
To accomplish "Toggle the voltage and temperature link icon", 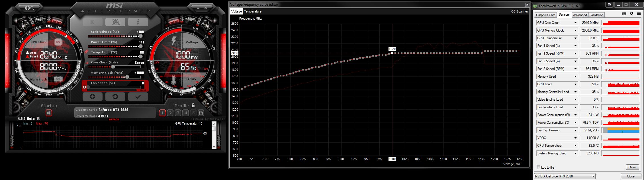I will tap(86, 51).
